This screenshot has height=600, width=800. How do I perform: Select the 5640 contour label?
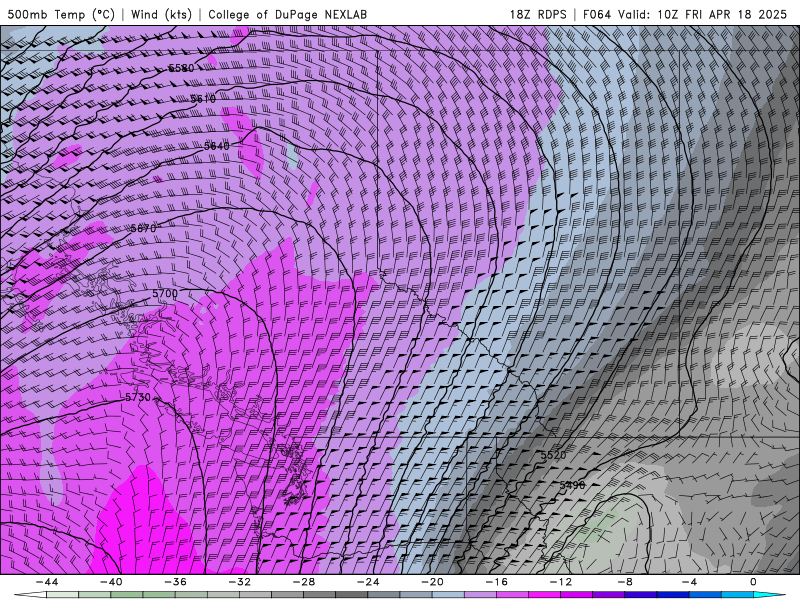[x=216, y=146]
